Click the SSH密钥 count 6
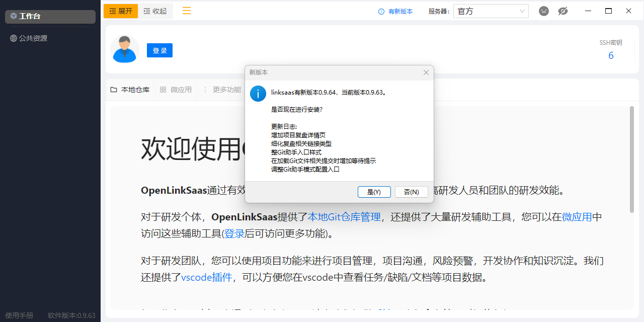Image resolution: width=644 pixels, height=322 pixels. pos(611,55)
